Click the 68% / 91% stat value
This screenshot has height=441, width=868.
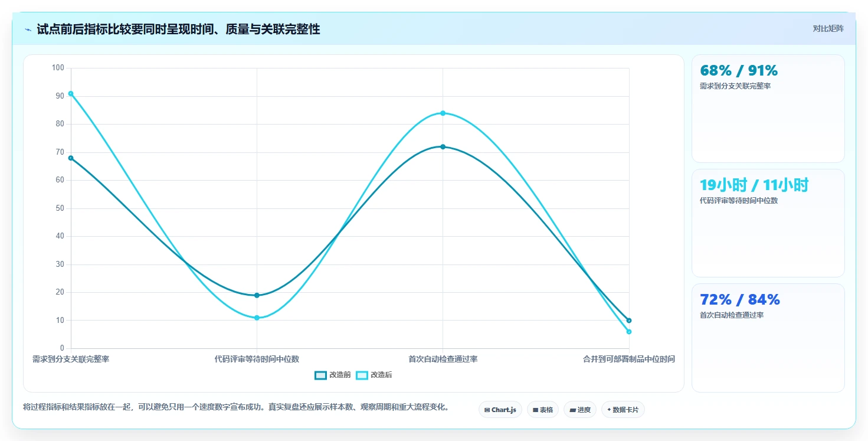[x=739, y=70]
